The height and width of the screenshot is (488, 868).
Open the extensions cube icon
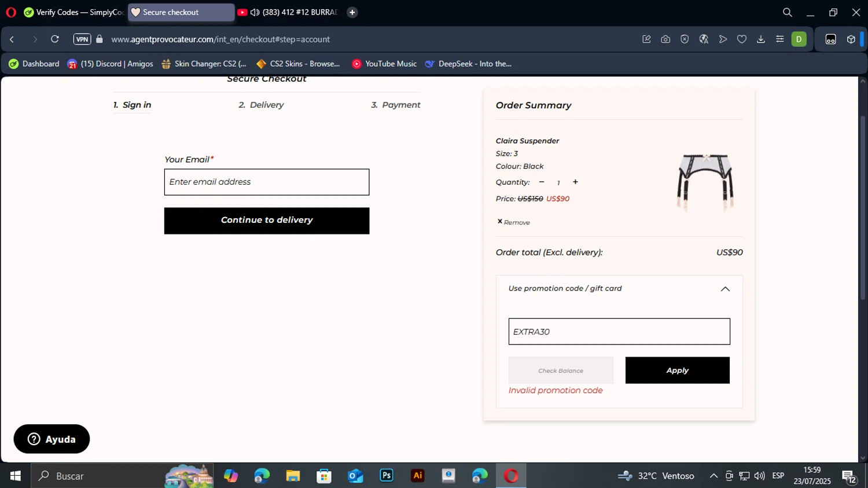pyautogui.click(x=851, y=39)
